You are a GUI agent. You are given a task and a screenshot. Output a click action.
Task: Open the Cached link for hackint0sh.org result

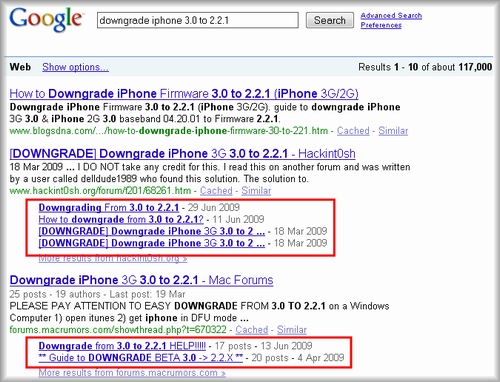[216, 191]
